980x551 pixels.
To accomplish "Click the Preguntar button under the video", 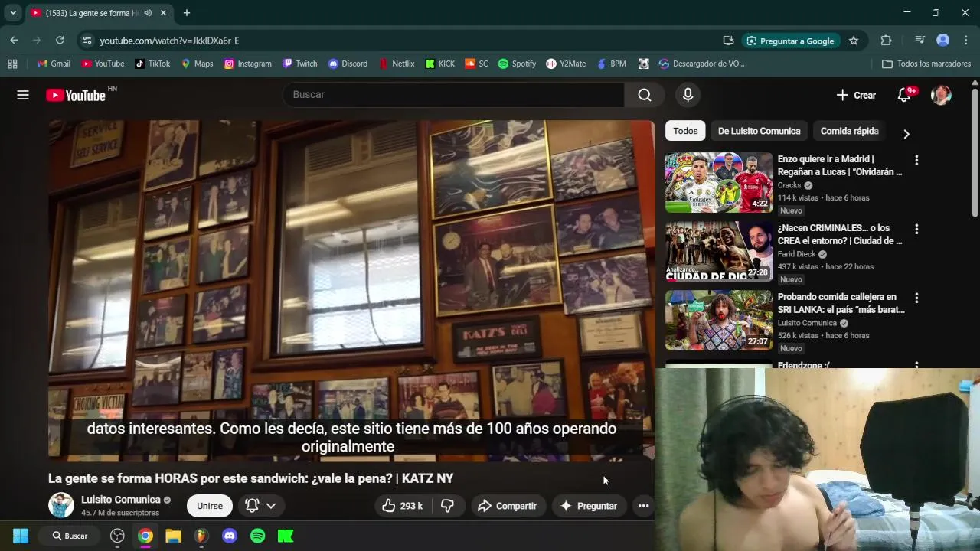I will point(589,506).
